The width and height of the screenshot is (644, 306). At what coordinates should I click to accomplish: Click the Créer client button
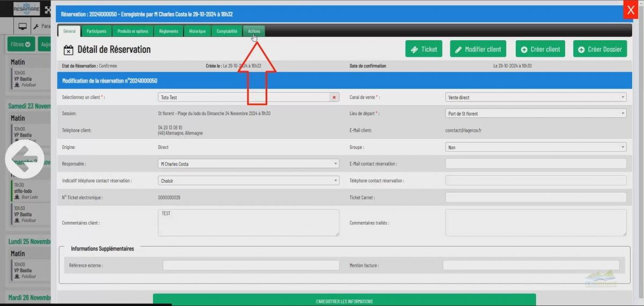point(540,49)
